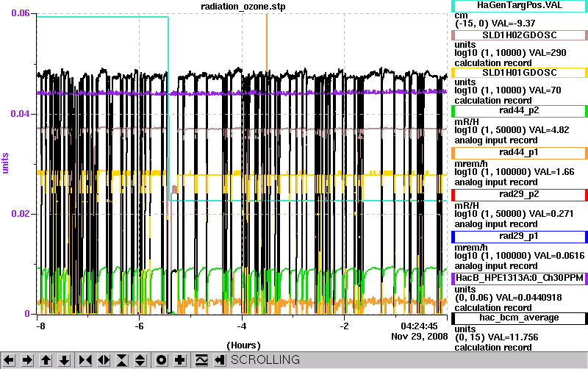Click the -4 hours x-axis tick label

242,326
